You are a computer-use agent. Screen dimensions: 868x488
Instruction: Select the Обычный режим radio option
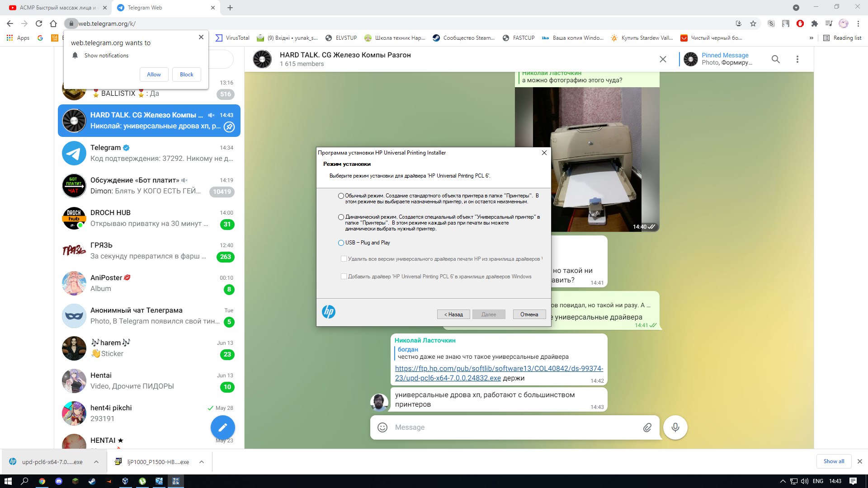tap(341, 196)
